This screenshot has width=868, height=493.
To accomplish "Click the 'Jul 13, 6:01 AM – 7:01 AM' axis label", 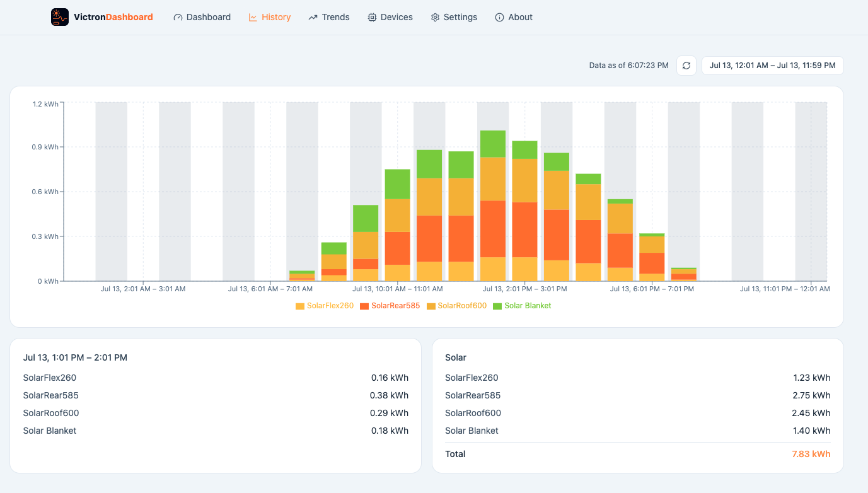I will tap(270, 289).
